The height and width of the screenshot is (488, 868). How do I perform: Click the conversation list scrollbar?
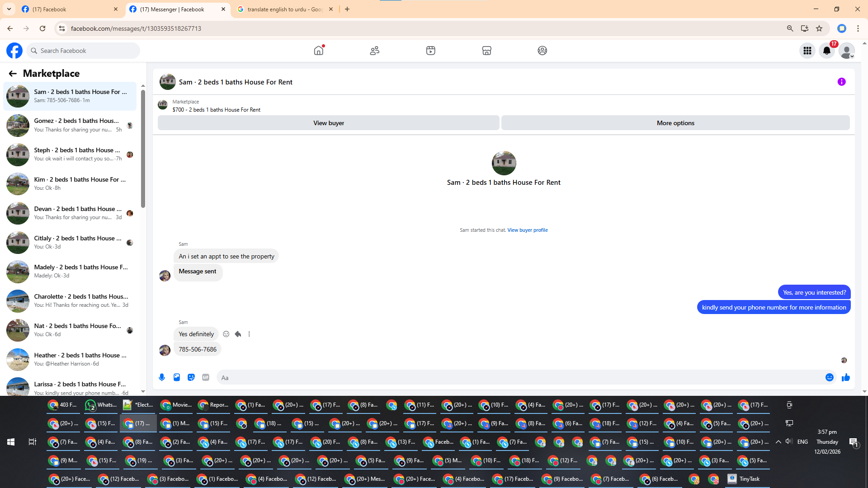point(143,149)
